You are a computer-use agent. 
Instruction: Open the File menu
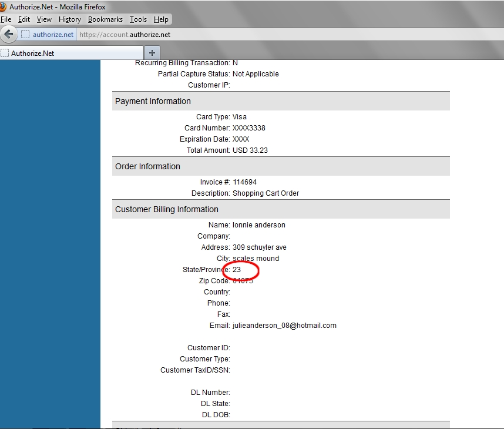6,19
